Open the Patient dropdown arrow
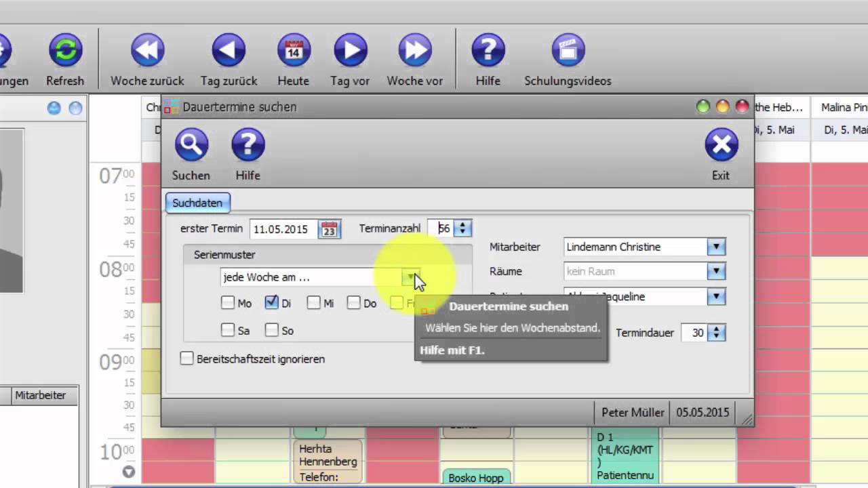The image size is (868, 488). (716, 296)
